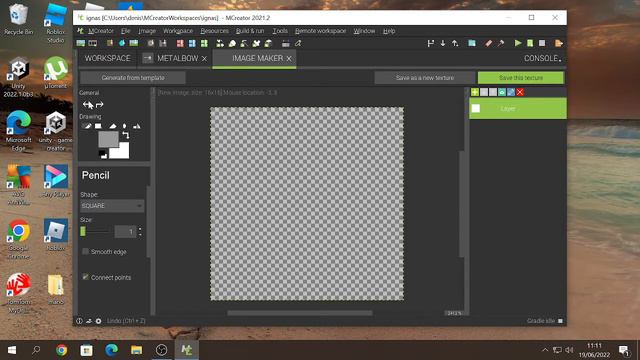The height and width of the screenshot is (360, 640).
Task: Open the CONSOLE tab
Action: (x=542, y=58)
